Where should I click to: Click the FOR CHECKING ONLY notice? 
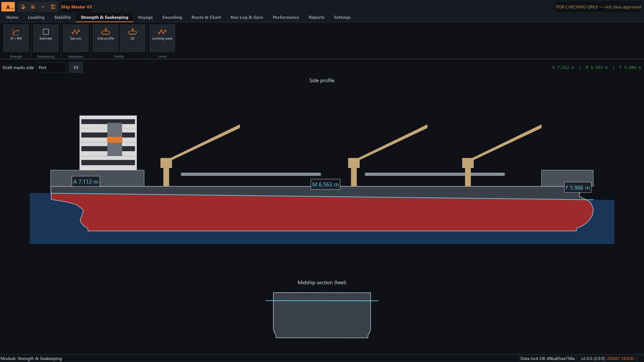pyautogui.click(x=599, y=7)
